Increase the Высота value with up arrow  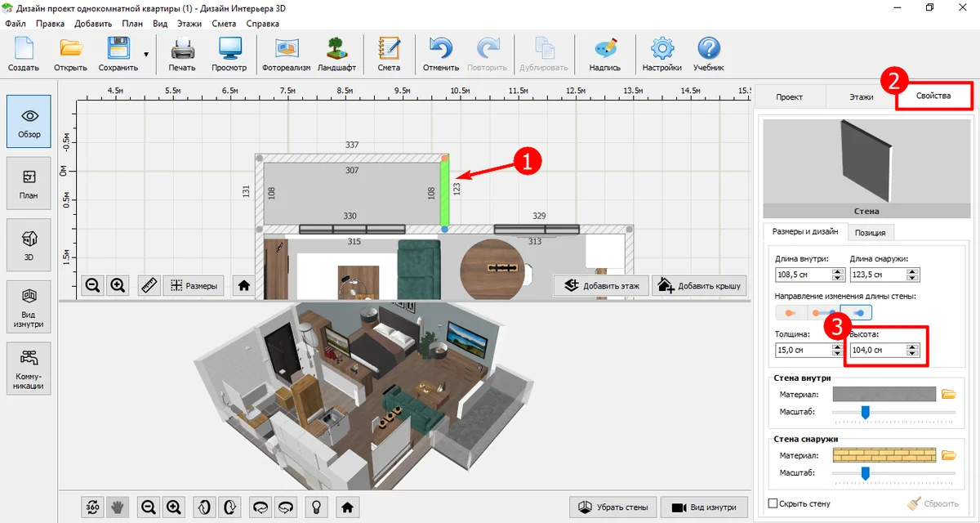pos(912,346)
